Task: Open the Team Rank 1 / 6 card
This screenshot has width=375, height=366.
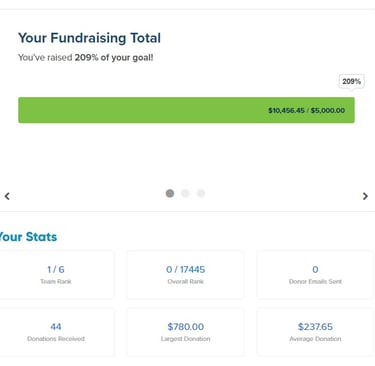Action: point(56,275)
